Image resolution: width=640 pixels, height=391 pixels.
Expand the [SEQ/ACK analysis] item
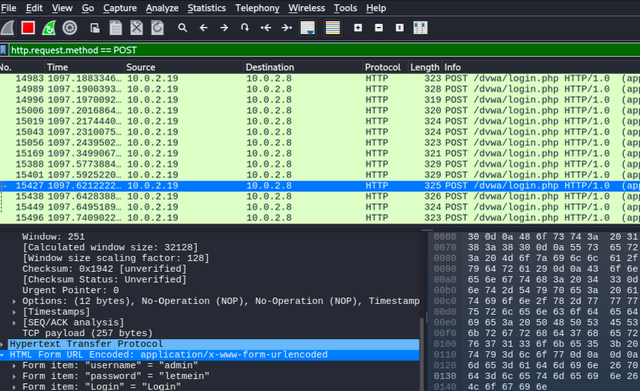coord(14,322)
